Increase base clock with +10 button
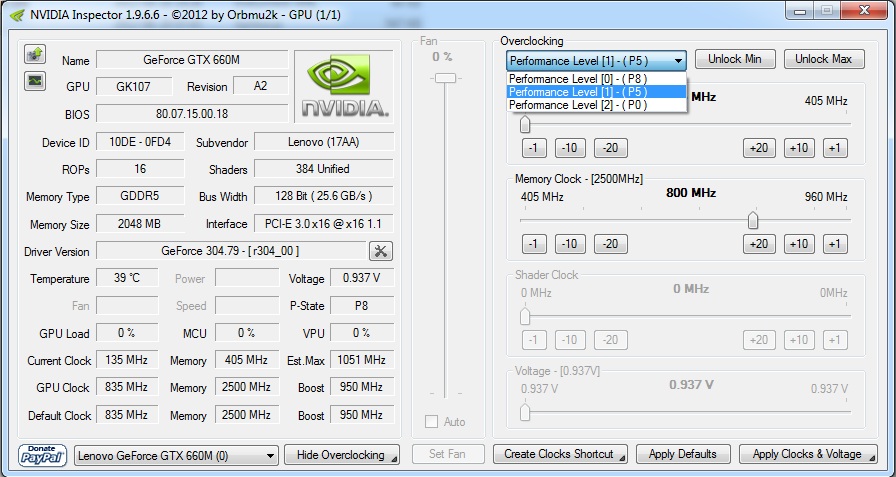This screenshot has width=896, height=477. 799,148
